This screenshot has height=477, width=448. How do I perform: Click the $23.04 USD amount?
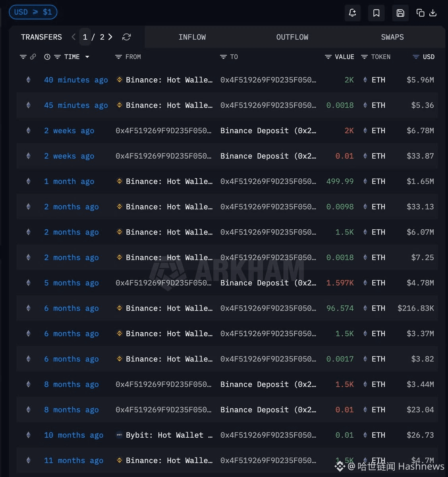pos(420,410)
